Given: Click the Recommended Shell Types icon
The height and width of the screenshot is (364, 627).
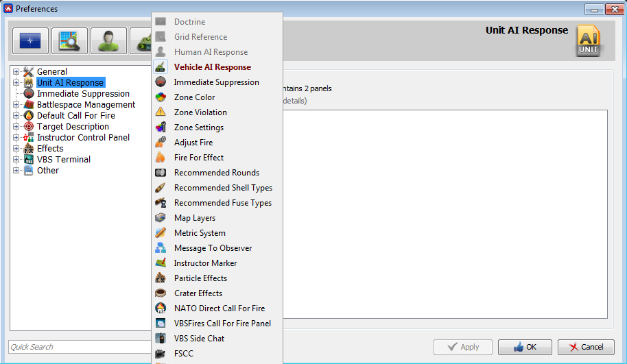Looking at the screenshot, I should pos(161,187).
